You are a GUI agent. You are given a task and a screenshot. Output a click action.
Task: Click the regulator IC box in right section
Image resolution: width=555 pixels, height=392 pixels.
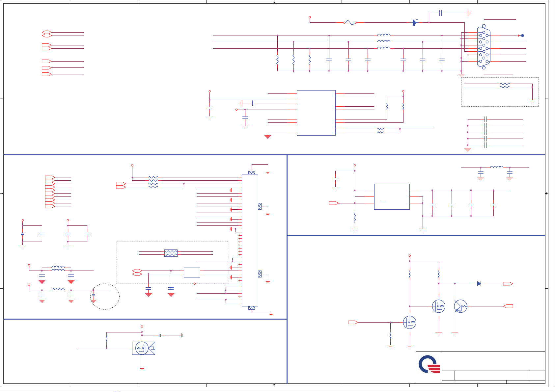point(392,196)
